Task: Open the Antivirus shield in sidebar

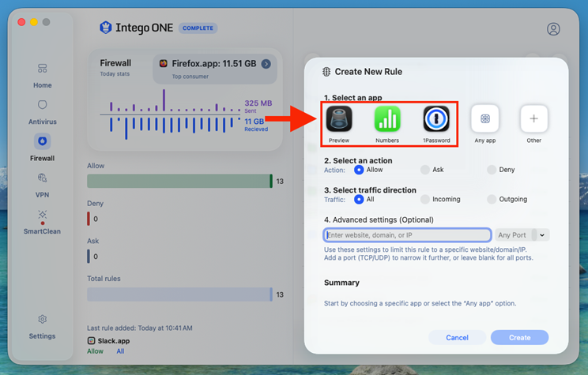Action: pyautogui.click(x=43, y=105)
